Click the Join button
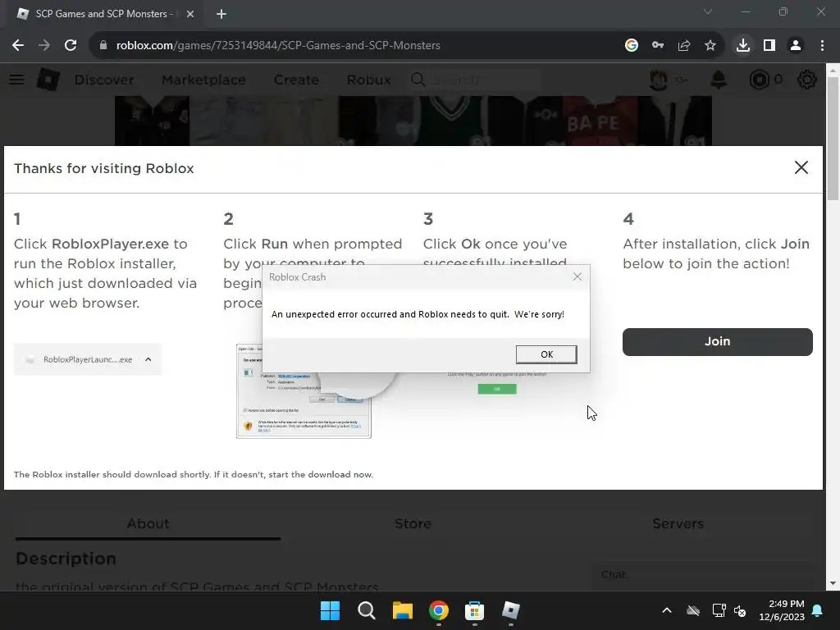 coord(717,341)
